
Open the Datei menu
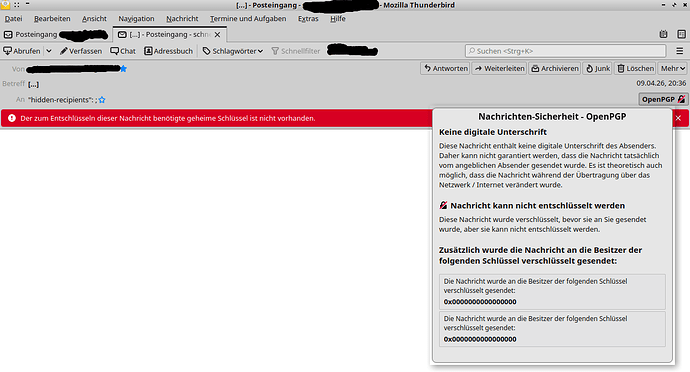[13, 18]
